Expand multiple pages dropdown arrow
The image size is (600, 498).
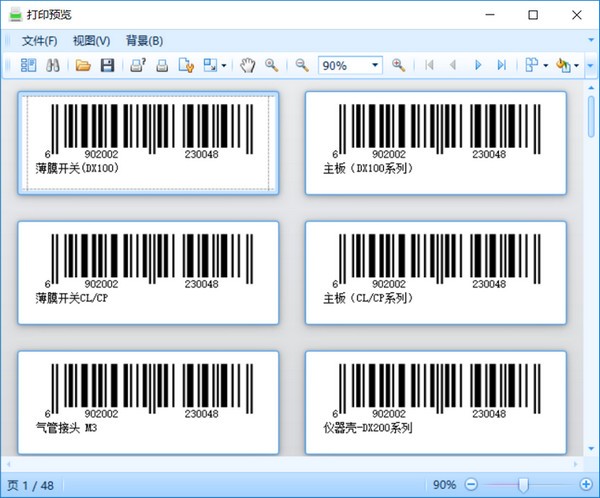[x=546, y=66]
